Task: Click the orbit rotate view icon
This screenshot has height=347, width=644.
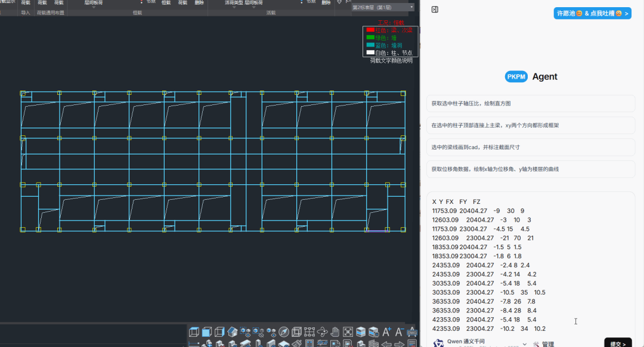Action: click(x=322, y=332)
